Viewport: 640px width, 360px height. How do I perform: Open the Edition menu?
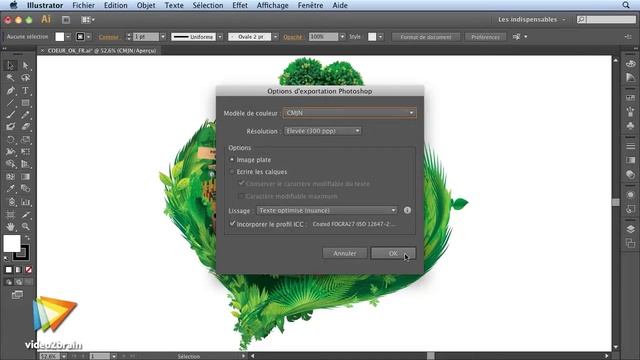(116, 5)
